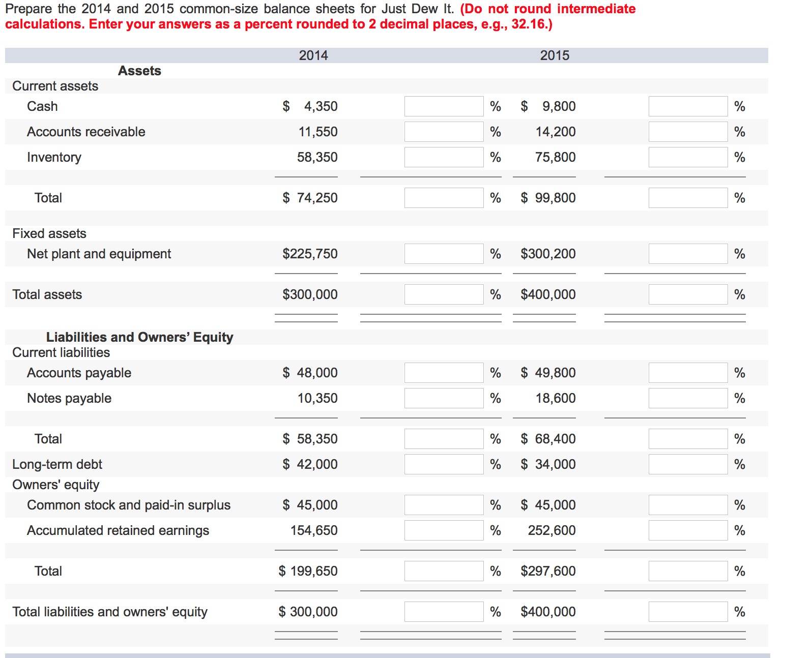Focus the 2015 Long-term debt percent field
The width and height of the screenshot is (812, 658).
(x=688, y=464)
